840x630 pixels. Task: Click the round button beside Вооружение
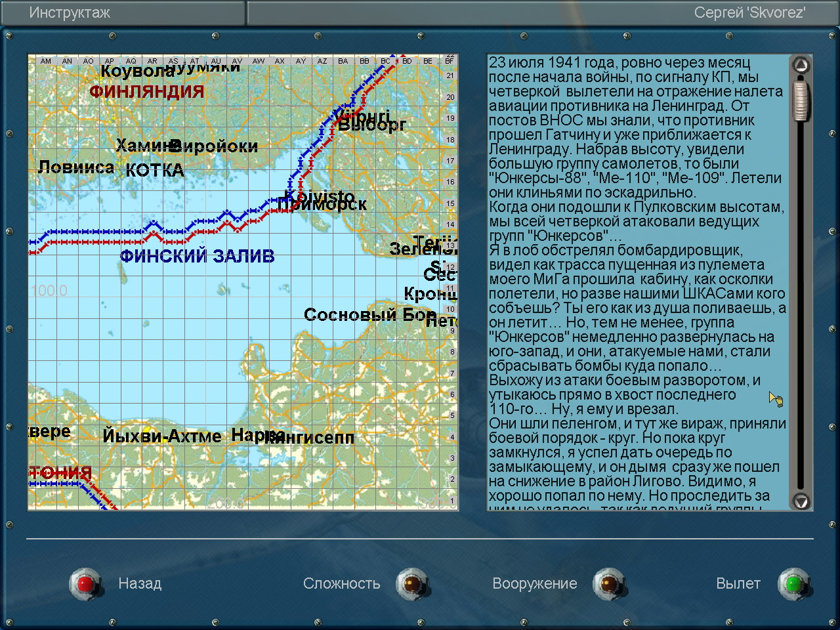[609, 583]
